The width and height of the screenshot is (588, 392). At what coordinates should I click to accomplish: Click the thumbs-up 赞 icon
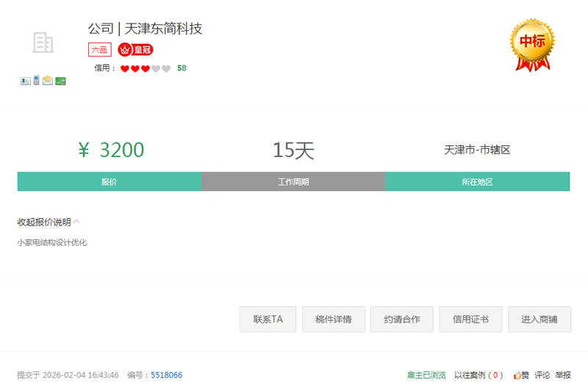518,375
